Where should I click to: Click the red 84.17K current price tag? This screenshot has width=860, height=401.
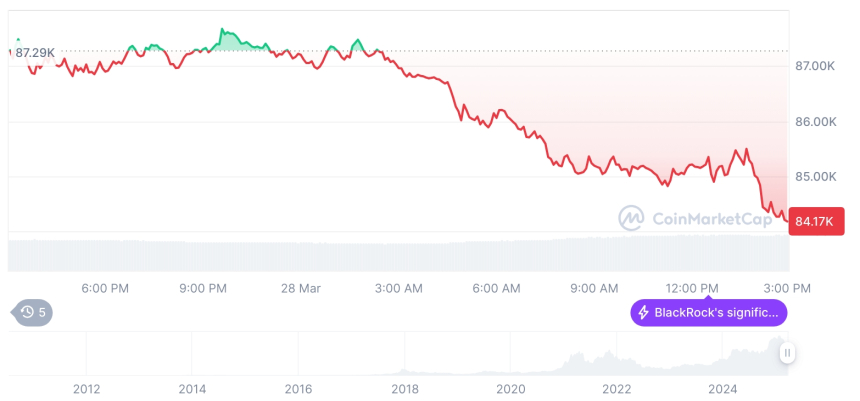pos(817,219)
